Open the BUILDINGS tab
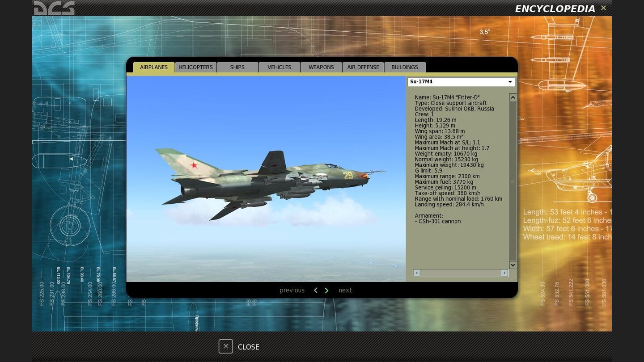 coord(405,67)
